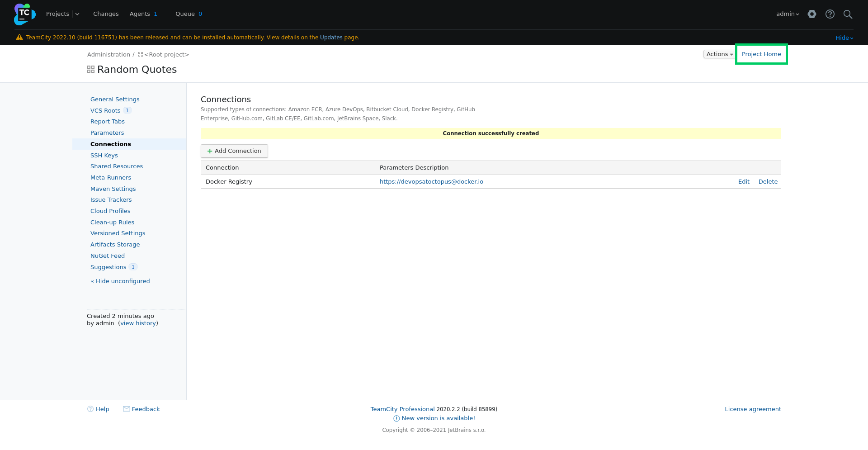
Task: Click the view history link
Action: (x=138, y=323)
